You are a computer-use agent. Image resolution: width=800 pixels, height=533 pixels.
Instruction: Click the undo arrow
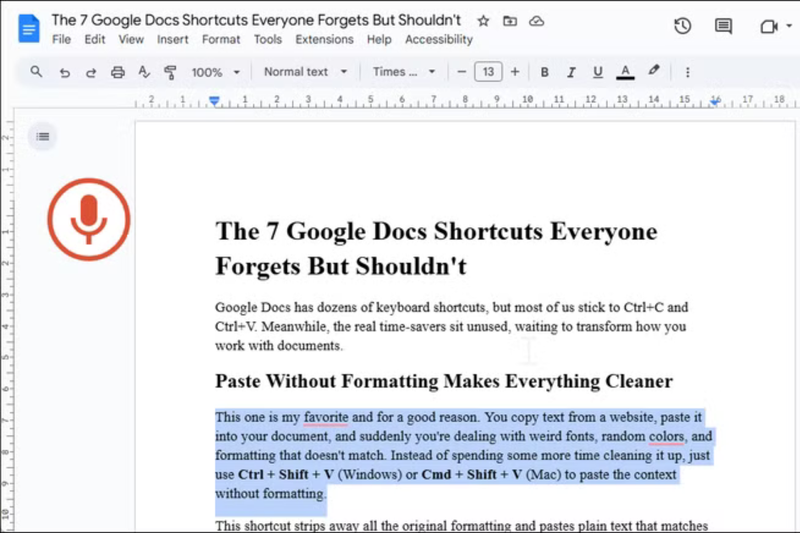[x=65, y=72]
